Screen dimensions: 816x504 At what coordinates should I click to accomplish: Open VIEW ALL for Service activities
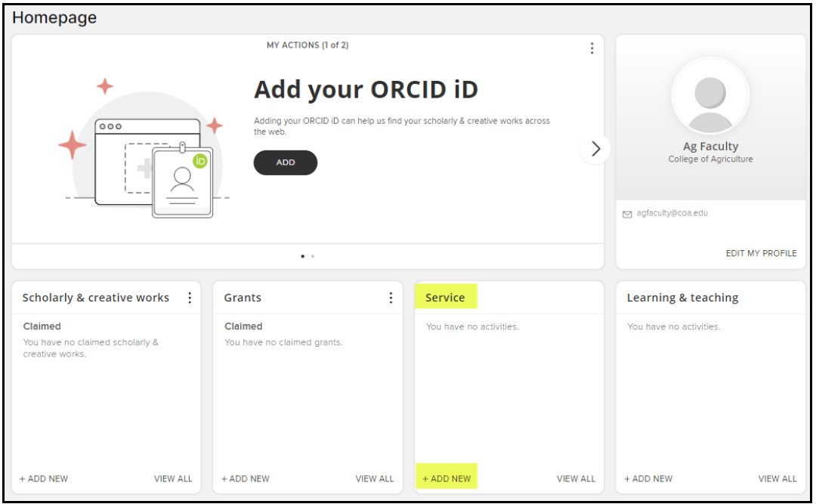point(576,478)
